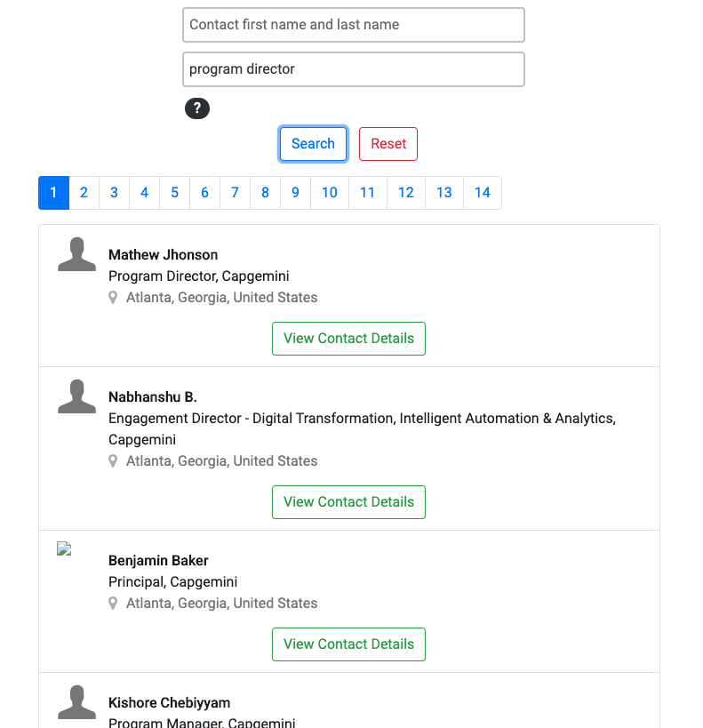Run the Search button

(x=313, y=144)
